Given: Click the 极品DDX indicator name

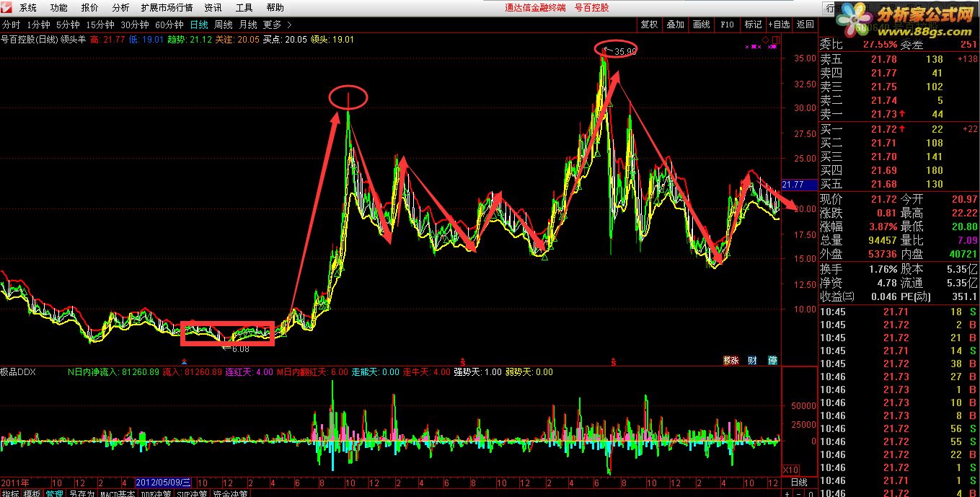Looking at the screenshot, I should click(18, 372).
